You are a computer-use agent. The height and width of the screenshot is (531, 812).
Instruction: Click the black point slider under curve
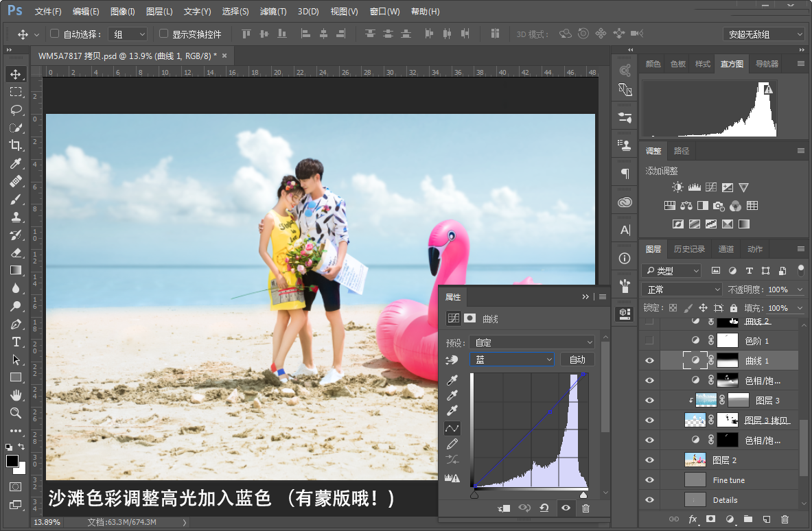click(x=474, y=495)
